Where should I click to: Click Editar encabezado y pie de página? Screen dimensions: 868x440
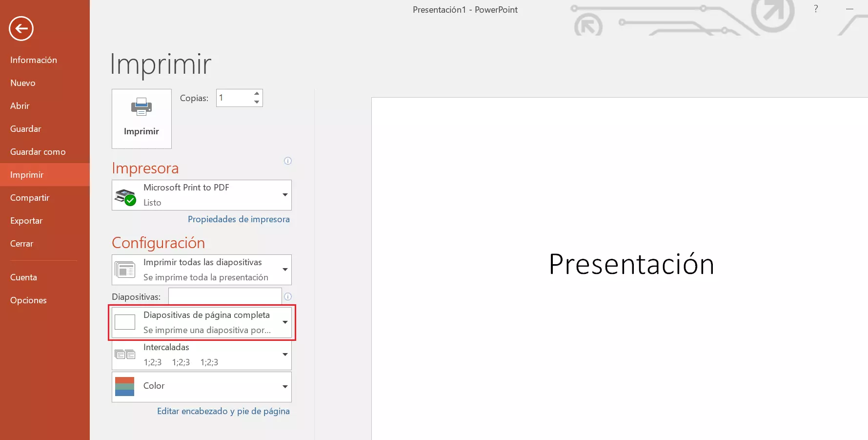click(x=223, y=411)
